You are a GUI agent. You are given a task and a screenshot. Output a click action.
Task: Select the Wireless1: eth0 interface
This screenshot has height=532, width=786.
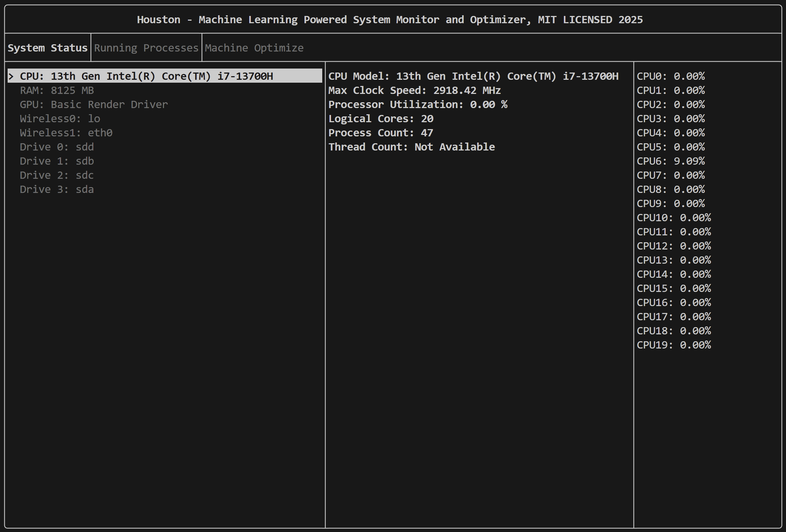click(66, 133)
